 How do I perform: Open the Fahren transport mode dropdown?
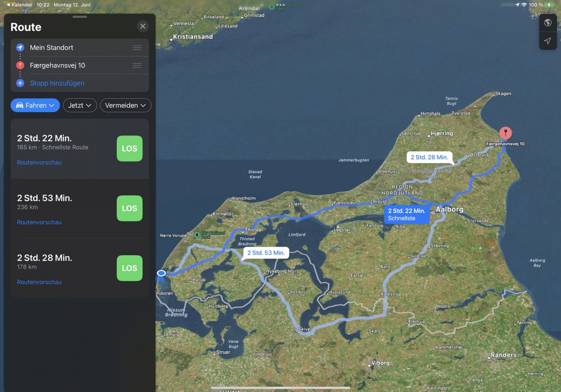(35, 105)
